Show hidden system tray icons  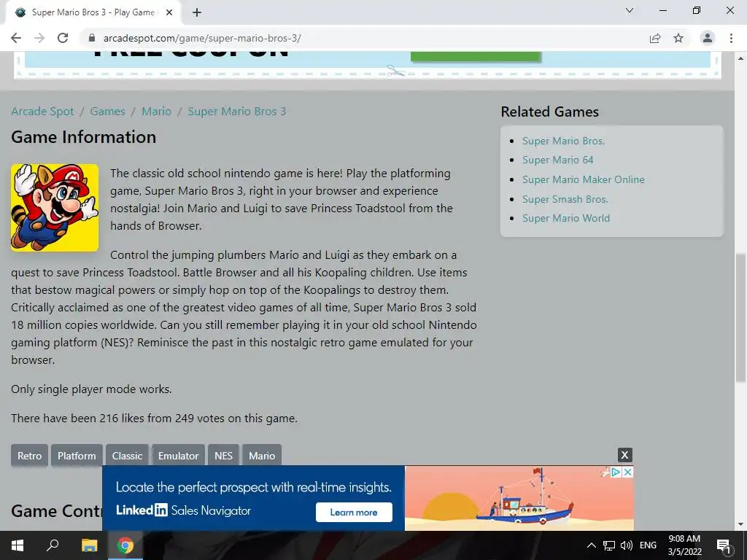tap(591, 545)
